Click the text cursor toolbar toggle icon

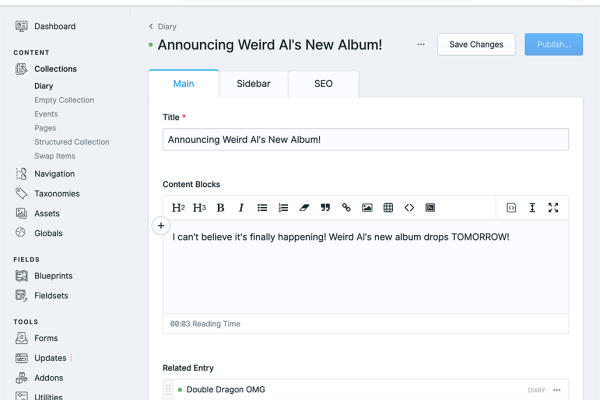532,208
